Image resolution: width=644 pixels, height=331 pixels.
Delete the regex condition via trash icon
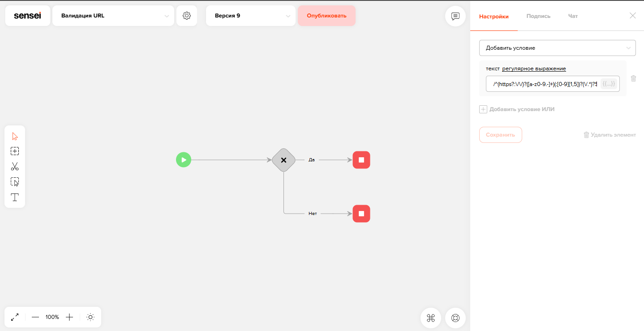coord(633,78)
